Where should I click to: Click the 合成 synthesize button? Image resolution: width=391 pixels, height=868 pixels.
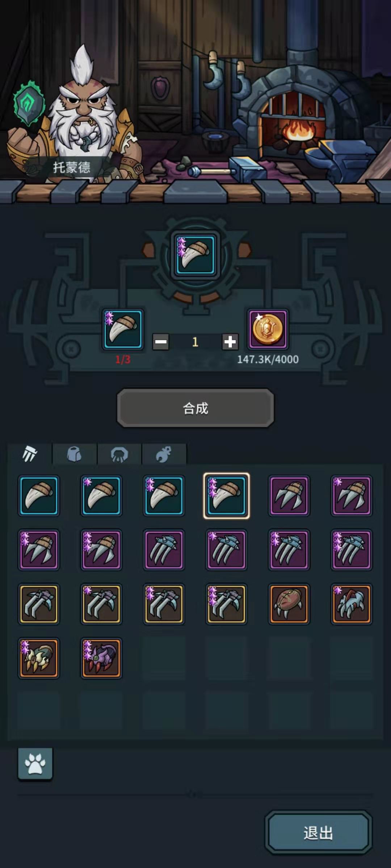195,408
